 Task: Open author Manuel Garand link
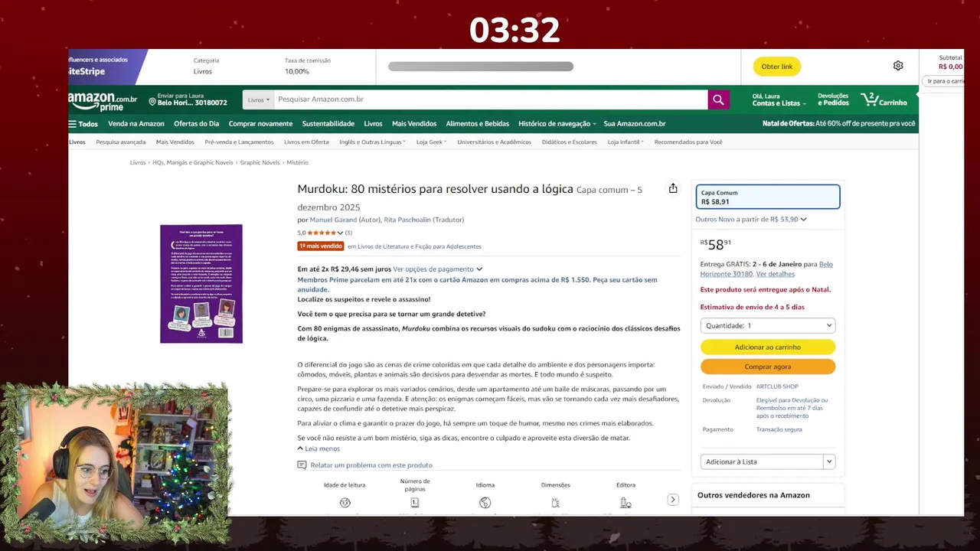coord(333,220)
